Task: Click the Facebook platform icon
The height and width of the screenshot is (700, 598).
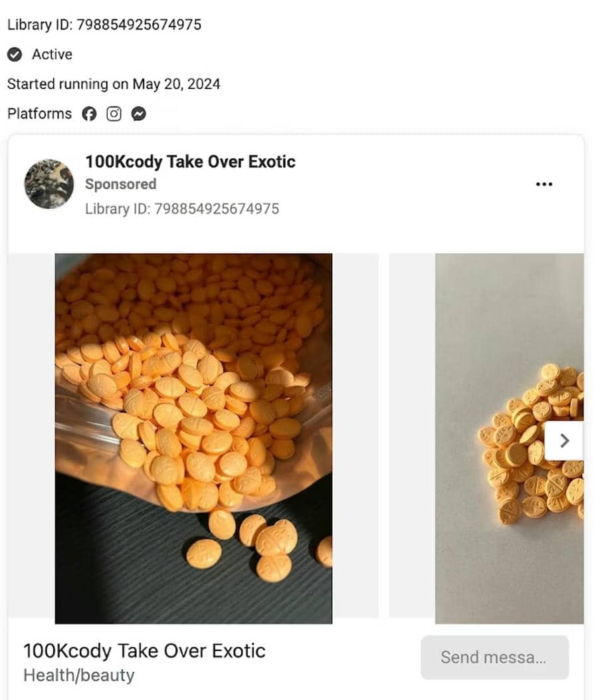Action: point(89,114)
